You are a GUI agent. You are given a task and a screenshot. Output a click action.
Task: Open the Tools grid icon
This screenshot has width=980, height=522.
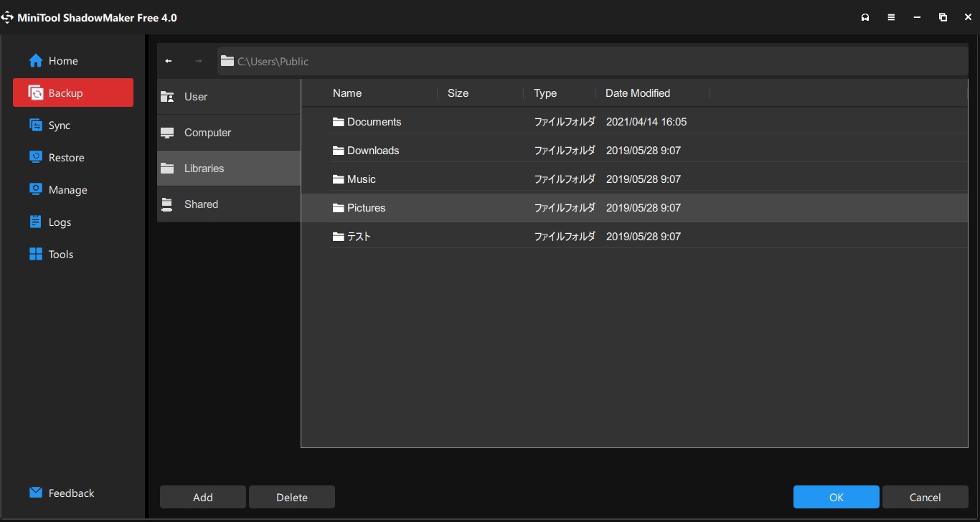pos(36,255)
